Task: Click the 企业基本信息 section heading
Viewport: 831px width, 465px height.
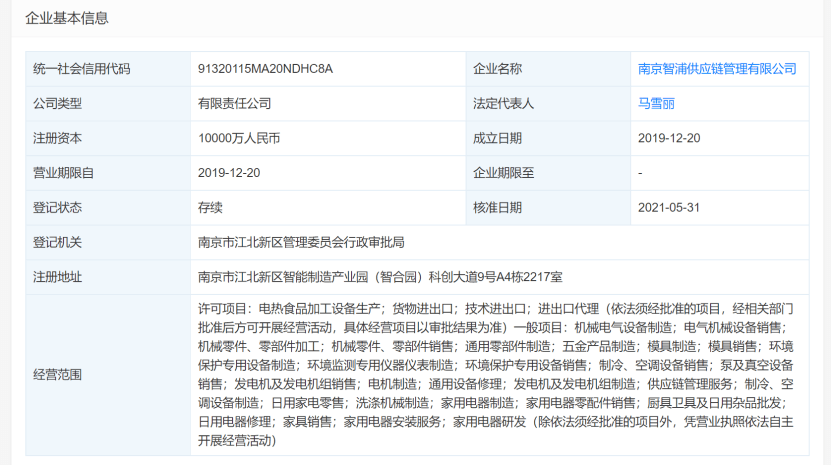Action: click(67, 19)
